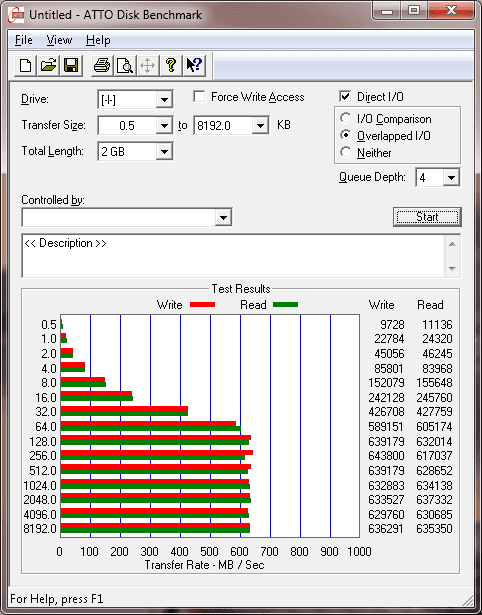
Task: Select the Overlapped I/O radio button
Action: coord(346,135)
